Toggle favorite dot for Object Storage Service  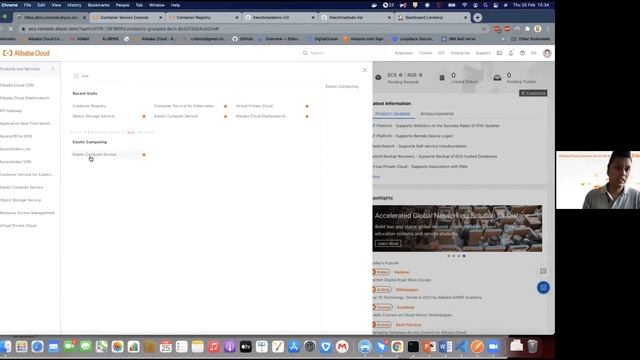(144, 116)
